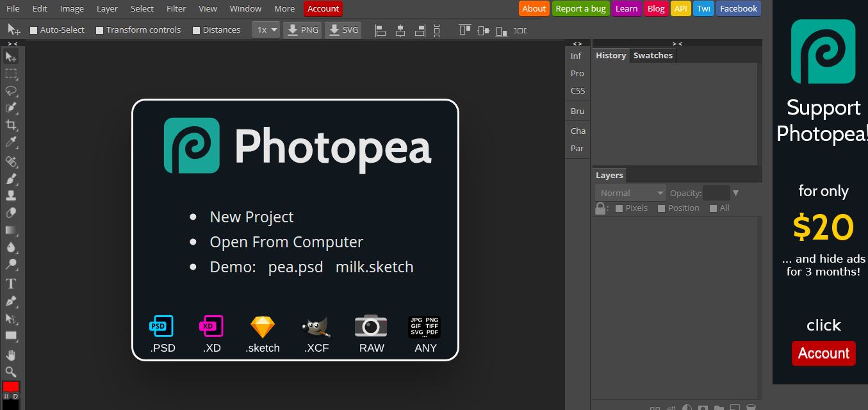Select the Gradient tool
Image resolution: width=868 pixels, height=410 pixels.
tap(11, 230)
